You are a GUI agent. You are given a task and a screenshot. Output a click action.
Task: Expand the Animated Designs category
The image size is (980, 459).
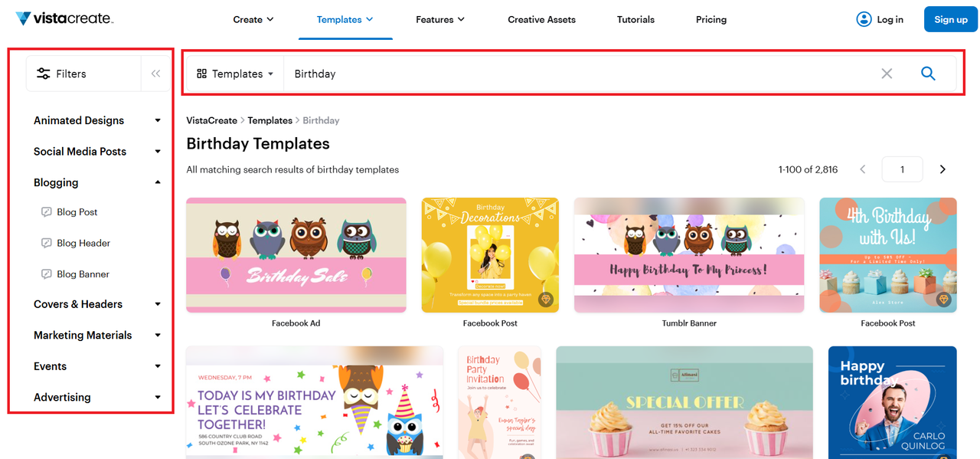click(x=158, y=120)
